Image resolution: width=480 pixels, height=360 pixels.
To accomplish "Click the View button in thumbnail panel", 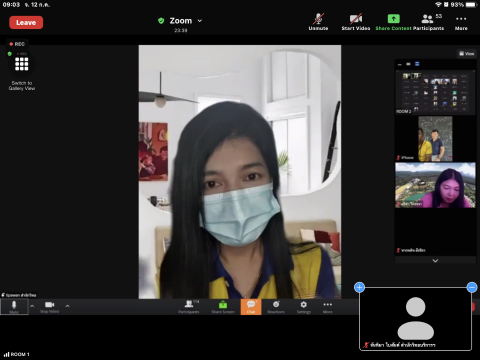I will pos(467,53).
